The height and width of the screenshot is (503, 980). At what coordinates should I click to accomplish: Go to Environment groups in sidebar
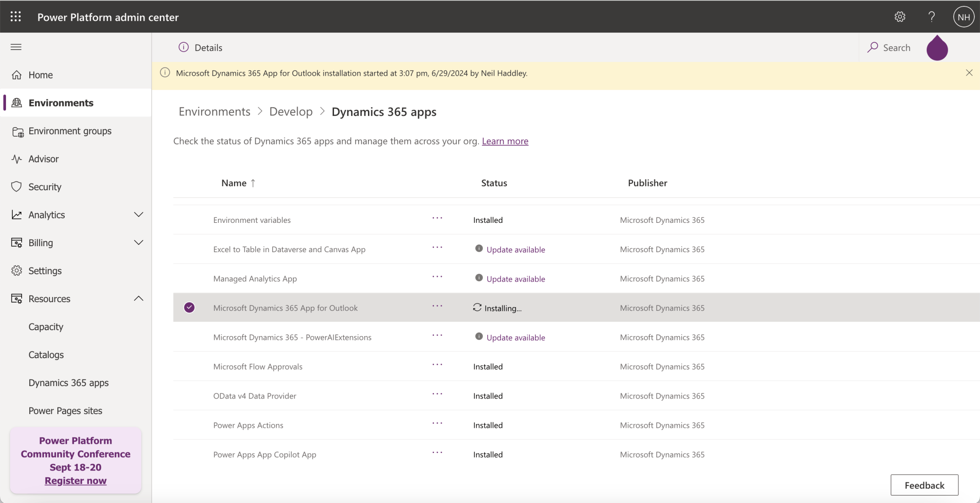point(70,131)
